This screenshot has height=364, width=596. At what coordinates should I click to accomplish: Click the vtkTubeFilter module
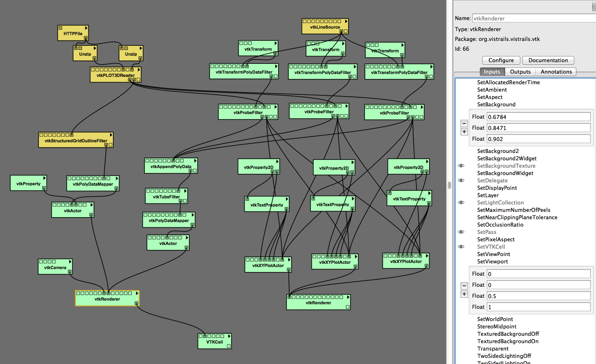(166, 197)
